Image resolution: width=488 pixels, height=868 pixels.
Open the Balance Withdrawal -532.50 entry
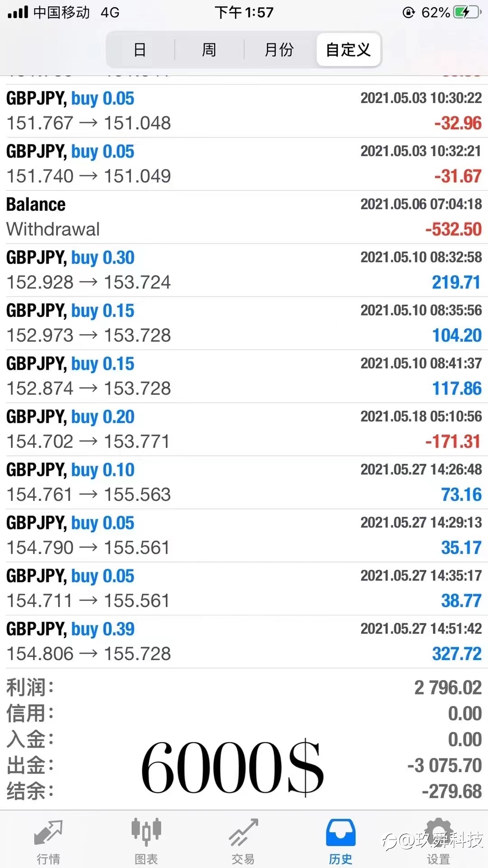point(244,217)
